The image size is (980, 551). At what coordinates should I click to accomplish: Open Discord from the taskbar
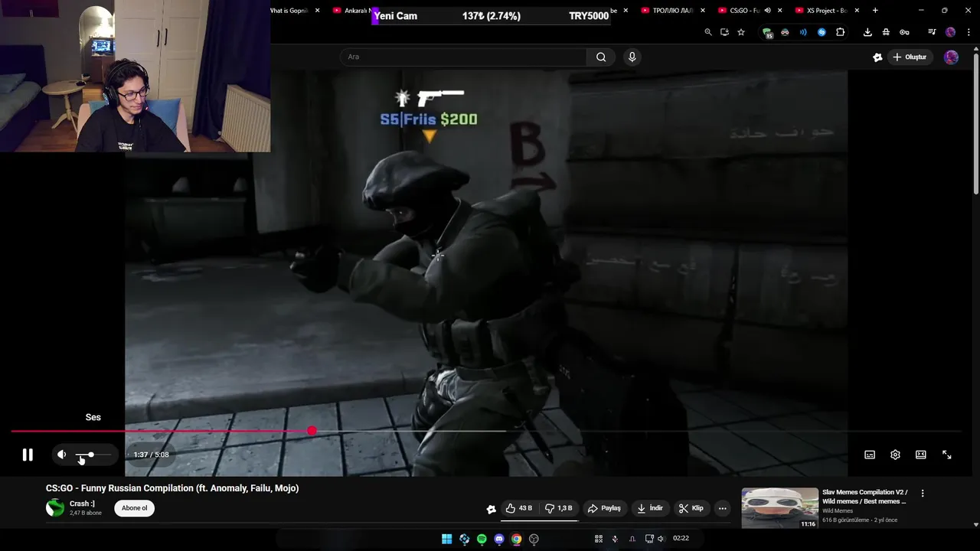click(x=499, y=539)
